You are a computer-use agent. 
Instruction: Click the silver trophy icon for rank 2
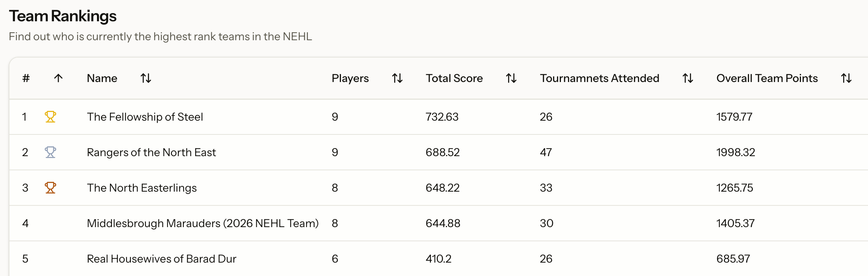pos(50,152)
